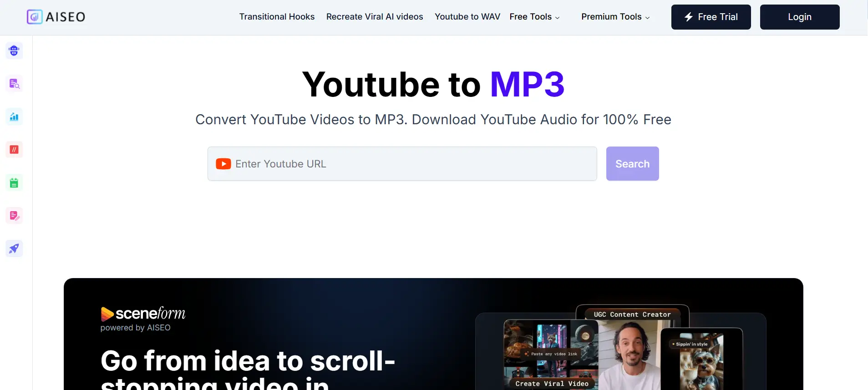Open the Youtube to WAV page
Image resolution: width=868 pixels, height=390 pixels.
pyautogui.click(x=467, y=17)
